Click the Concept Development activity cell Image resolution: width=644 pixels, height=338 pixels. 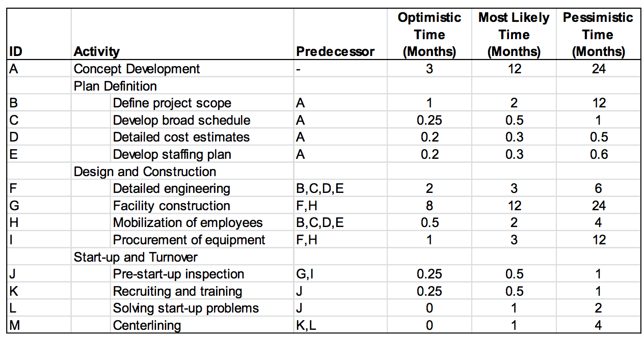coord(137,69)
